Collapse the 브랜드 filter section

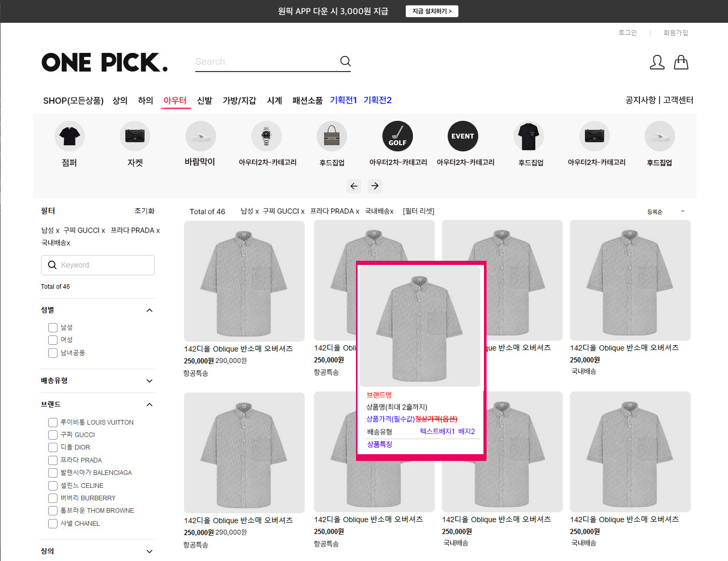pyautogui.click(x=149, y=404)
